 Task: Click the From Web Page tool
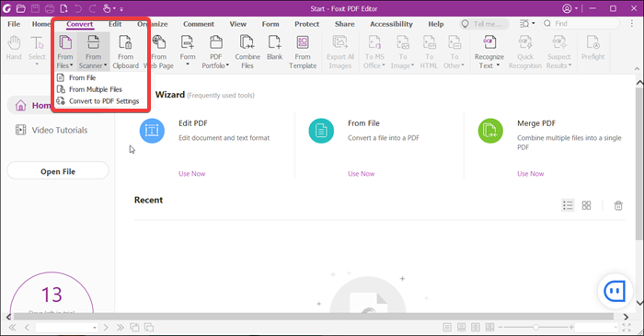coord(158,52)
